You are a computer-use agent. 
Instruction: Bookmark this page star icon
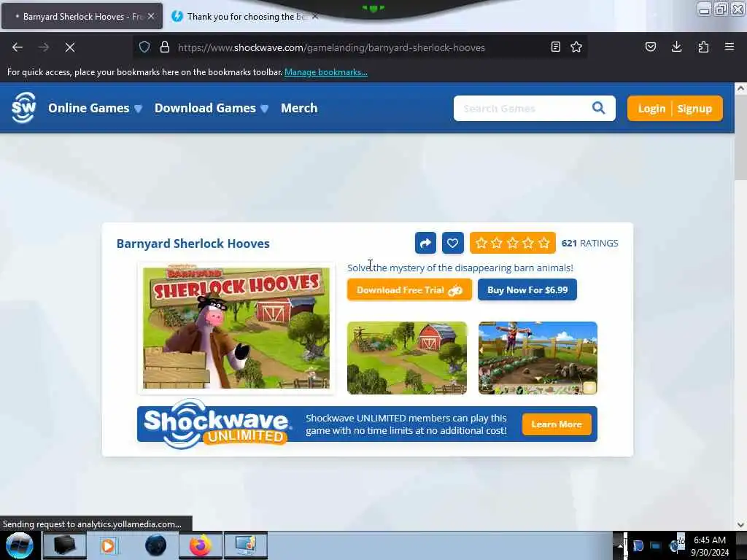576,47
